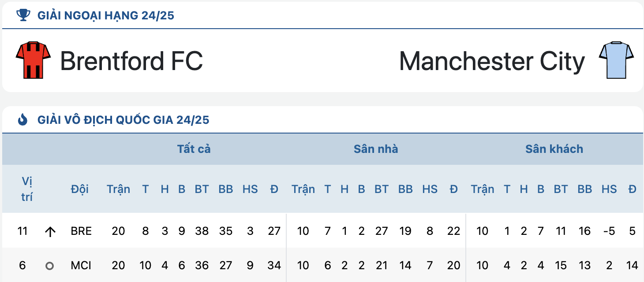644x282 pixels.
Task: Click the trophy icon beside Giải Ngoại Hạng
Action: [23, 15]
